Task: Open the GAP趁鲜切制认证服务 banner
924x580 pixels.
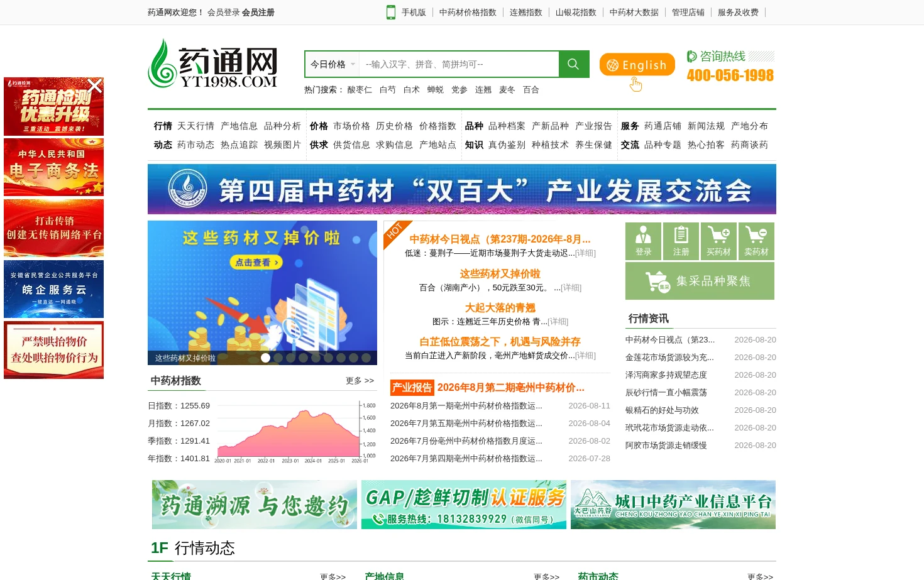Action: click(464, 505)
